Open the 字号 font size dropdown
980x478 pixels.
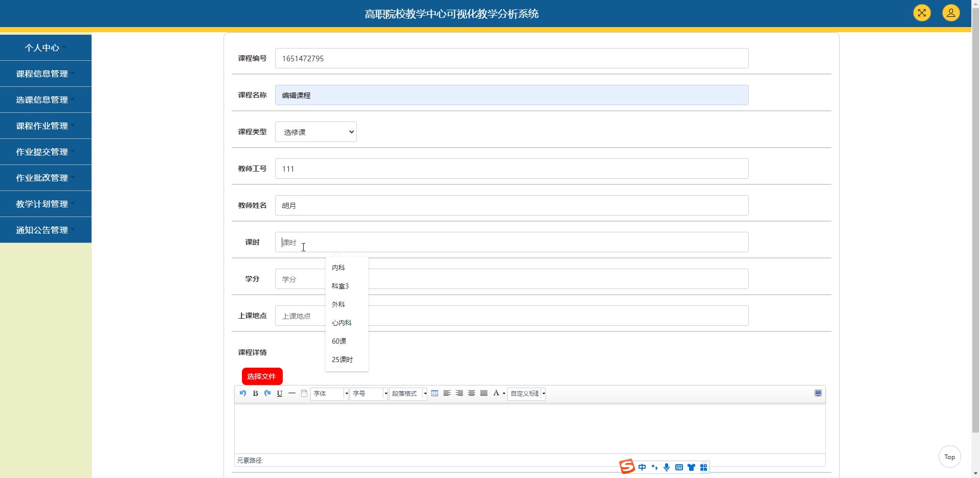coord(369,394)
